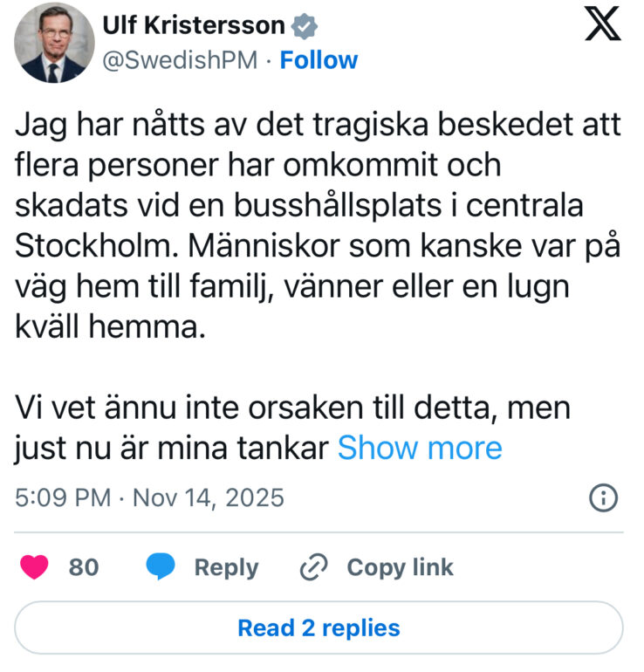Like the tweet with the heart icon
Viewport: 644px width, 672px height.
[36, 567]
